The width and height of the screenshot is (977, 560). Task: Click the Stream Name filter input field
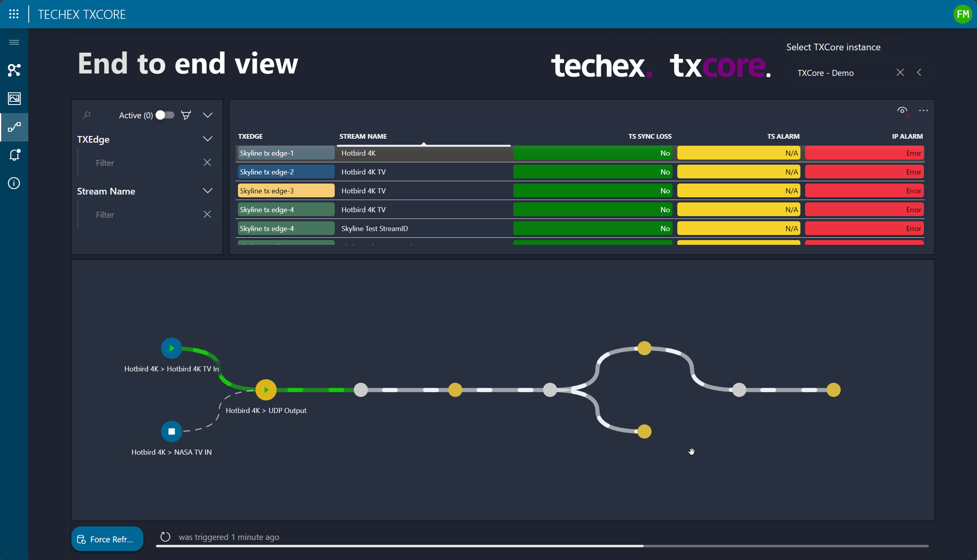pyautogui.click(x=146, y=215)
